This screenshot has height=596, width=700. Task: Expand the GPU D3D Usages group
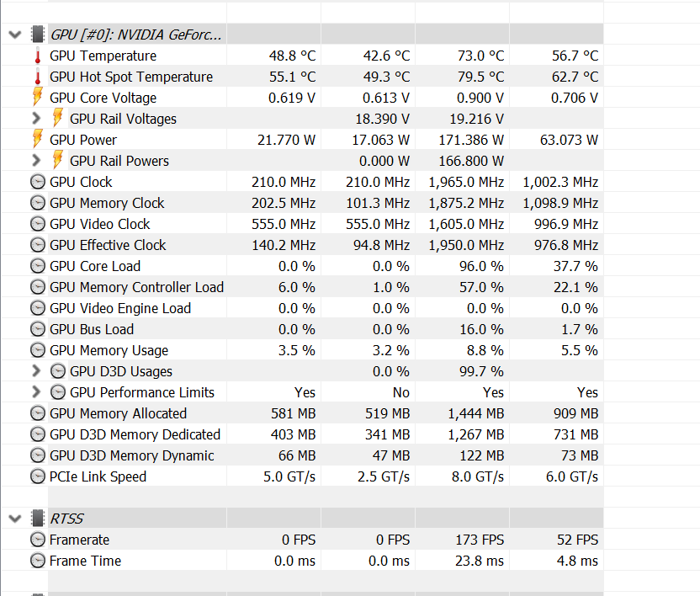point(36,371)
